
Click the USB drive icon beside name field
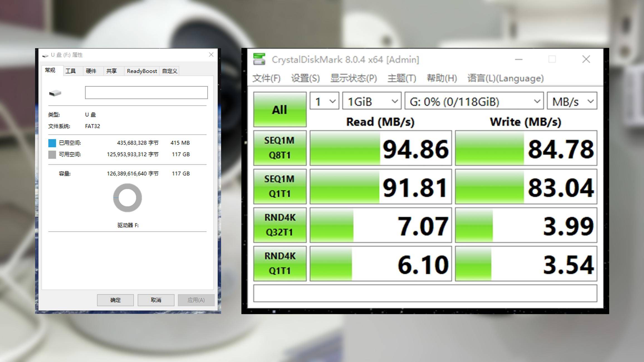click(55, 93)
